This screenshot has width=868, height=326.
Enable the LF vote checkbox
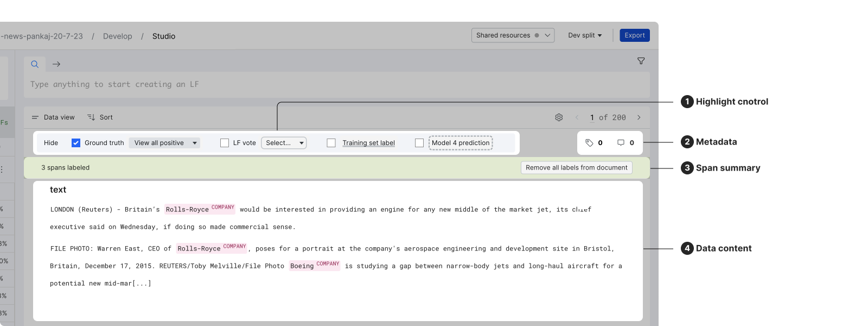225,143
